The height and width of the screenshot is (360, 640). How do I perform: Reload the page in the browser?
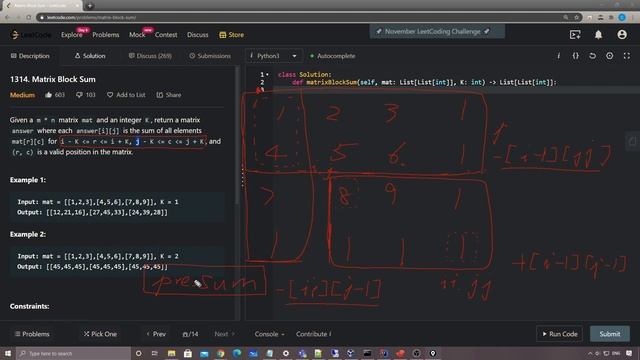pos(29,17)
